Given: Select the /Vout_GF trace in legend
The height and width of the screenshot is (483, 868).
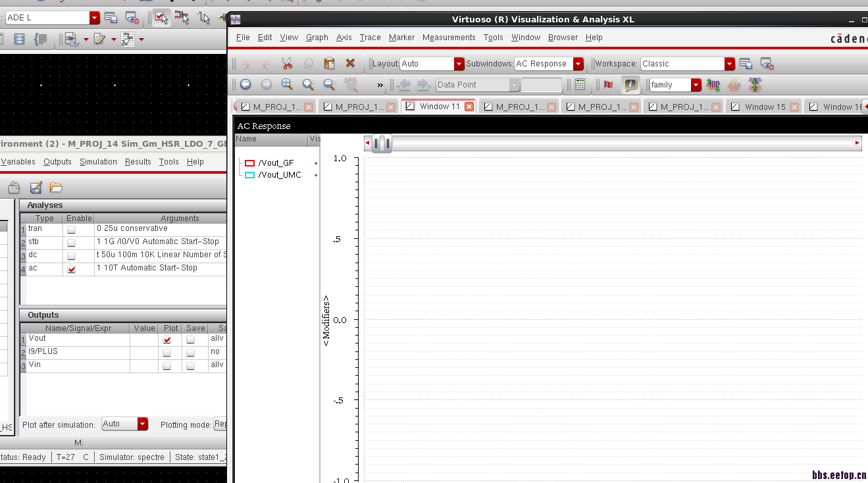Looking at the screenshot, I should 276,163.
